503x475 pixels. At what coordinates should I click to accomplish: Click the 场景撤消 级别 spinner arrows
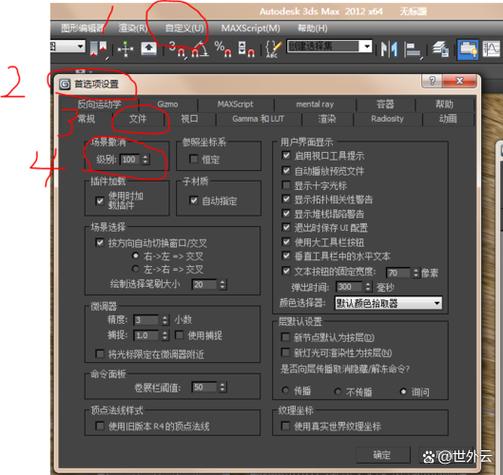click(146, 159)
